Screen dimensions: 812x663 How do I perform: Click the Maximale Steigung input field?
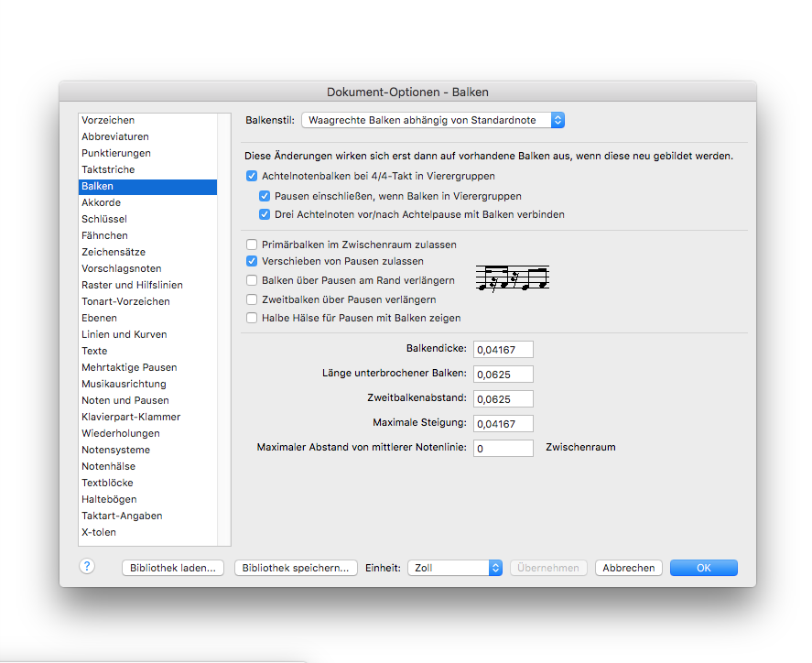(x=503, y=424)
